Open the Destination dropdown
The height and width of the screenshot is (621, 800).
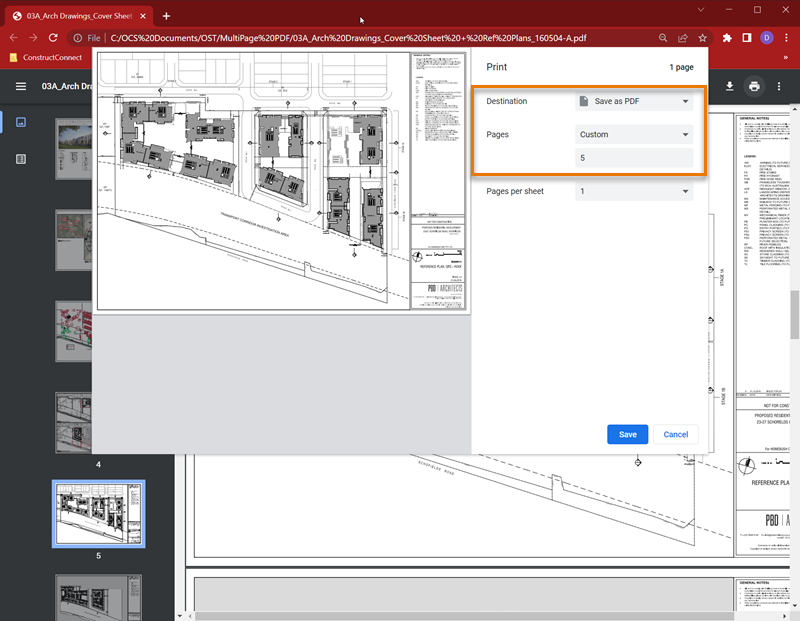coord(634,101)
